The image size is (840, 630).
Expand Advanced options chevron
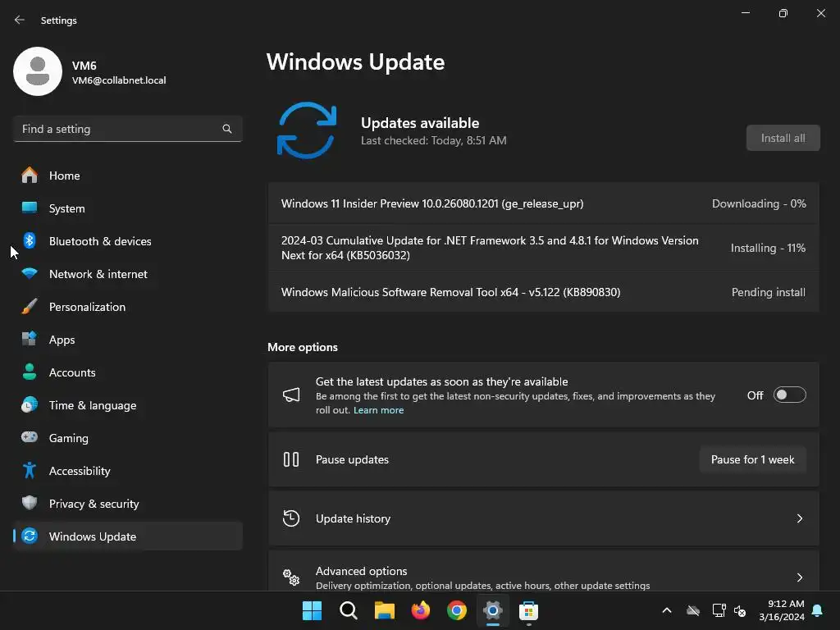[x=799, y=577]
